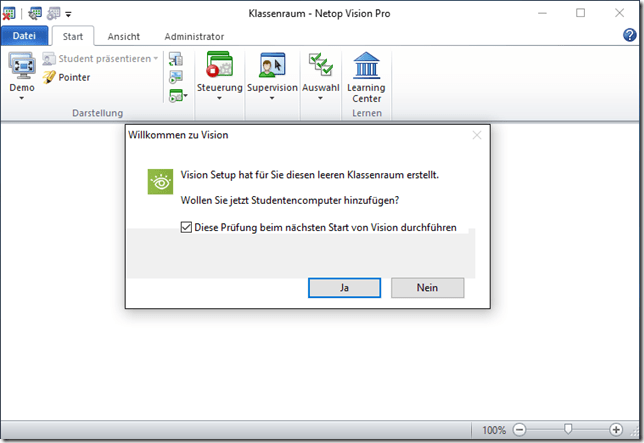Viewport: 644px width, 443px height.
Task: Click the zoom out minus button
Action: click(520, 430)
